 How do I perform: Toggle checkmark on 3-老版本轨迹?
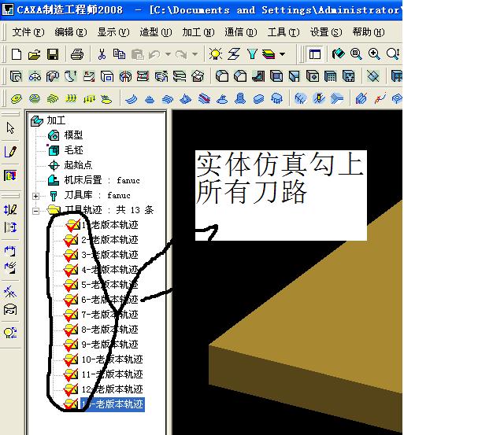click(71, 255)
